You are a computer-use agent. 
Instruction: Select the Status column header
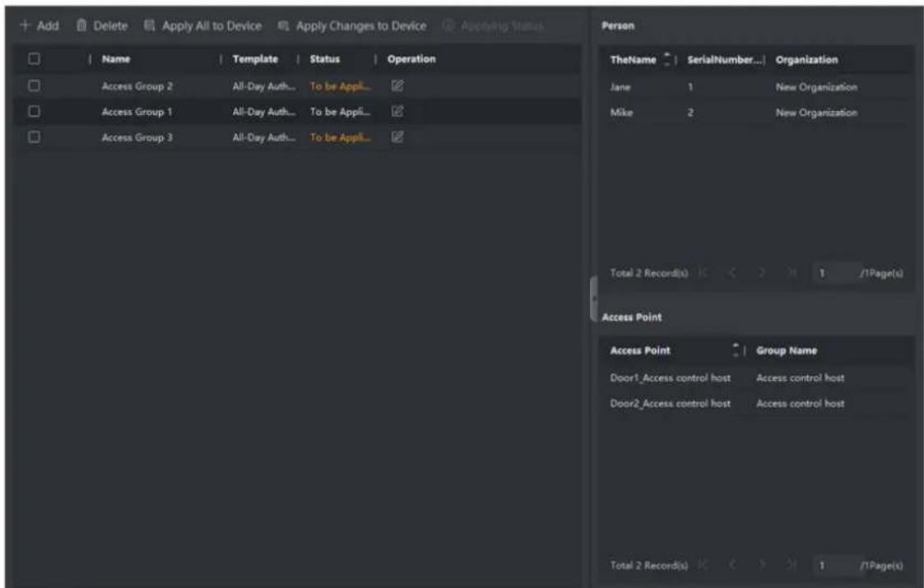325,59
